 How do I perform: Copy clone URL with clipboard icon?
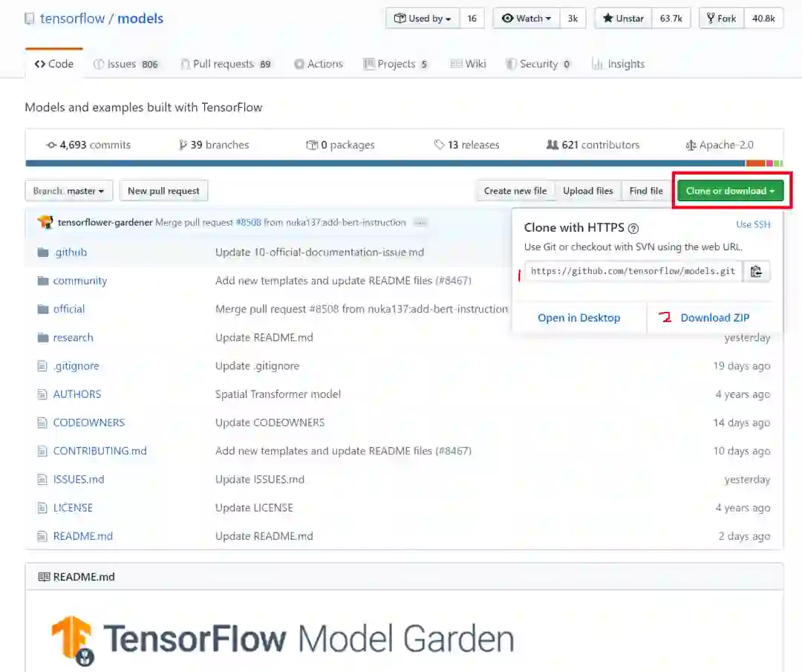point(756,272)
